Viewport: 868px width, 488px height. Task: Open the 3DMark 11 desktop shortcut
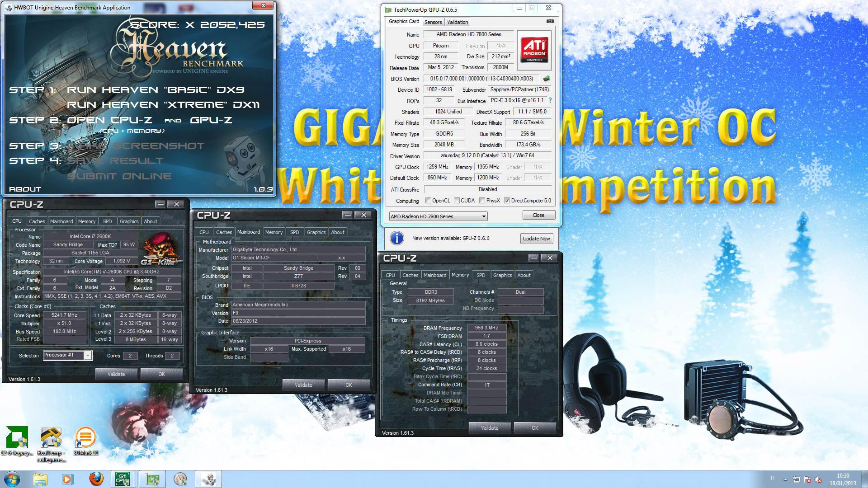(85, 441)
